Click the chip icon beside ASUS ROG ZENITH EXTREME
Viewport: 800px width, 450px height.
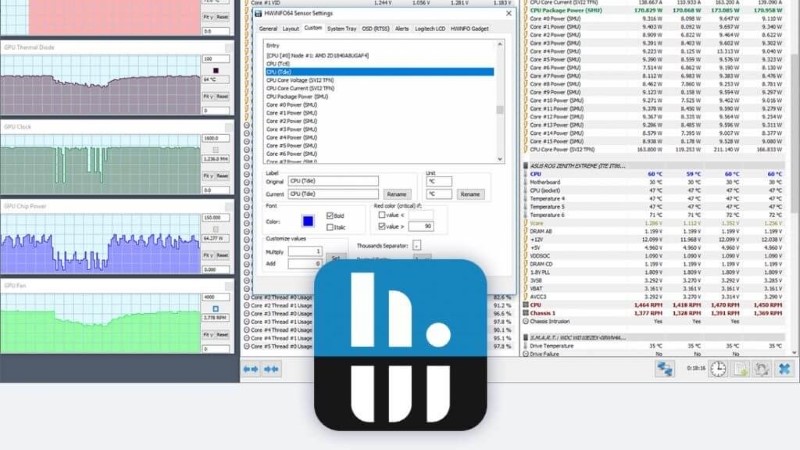point(526,166)
